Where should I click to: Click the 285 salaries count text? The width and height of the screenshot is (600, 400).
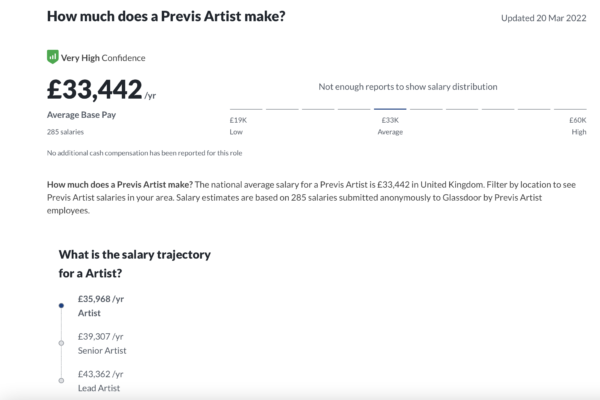(x=65, y=132)
